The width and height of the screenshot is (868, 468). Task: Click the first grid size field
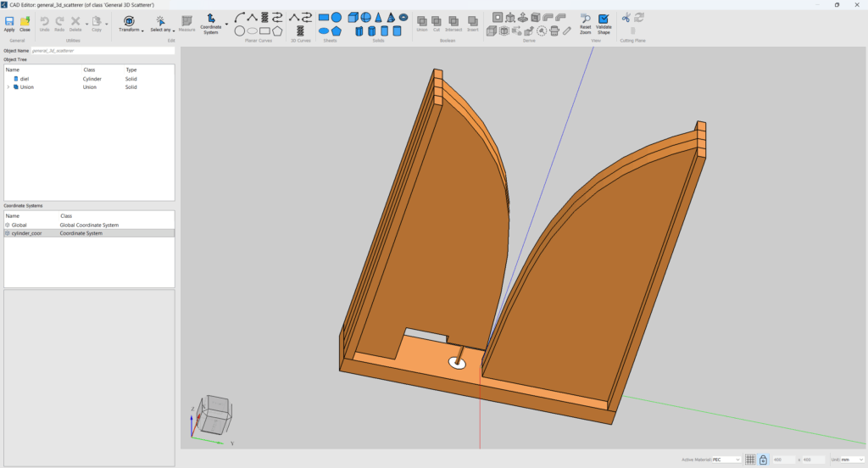784,460
